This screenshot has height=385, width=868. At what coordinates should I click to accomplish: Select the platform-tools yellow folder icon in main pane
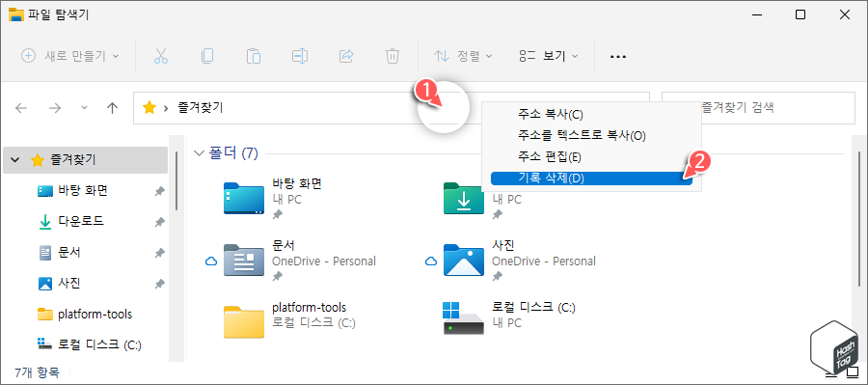click(244, 321)
